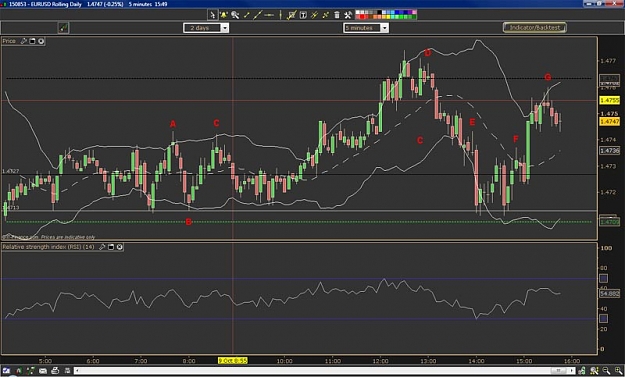Click the red 'A' annotation label on chart
Image resolution: width=625 pixels, height=377 pixels.
(173, 124)
